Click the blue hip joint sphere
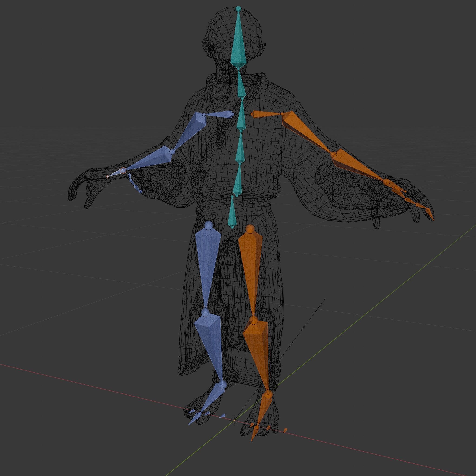This screenshot has height=476, width=476. point(209,225)
